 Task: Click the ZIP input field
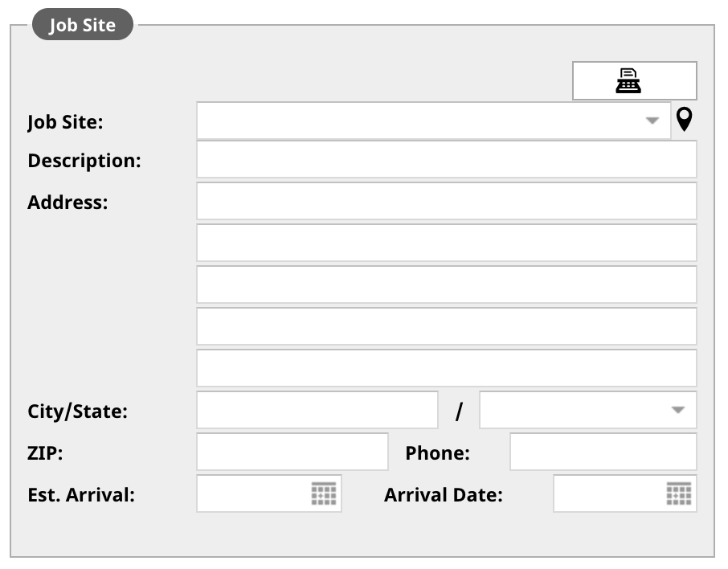[x=292, y=452]
